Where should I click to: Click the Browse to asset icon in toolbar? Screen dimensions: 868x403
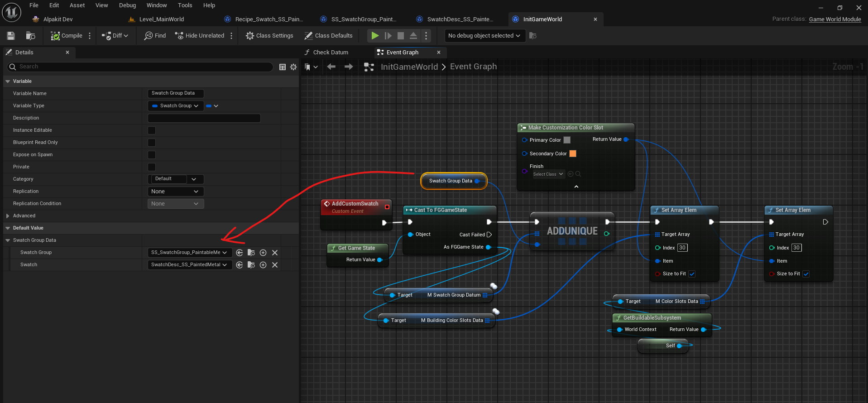click(x=30, y=36)
